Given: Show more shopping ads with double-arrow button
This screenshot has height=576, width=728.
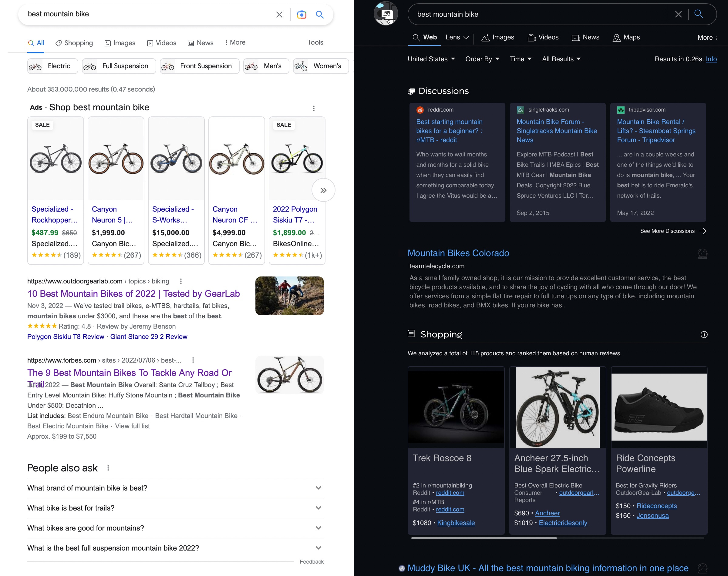Looking at the screenshot, I should point(324,190).
